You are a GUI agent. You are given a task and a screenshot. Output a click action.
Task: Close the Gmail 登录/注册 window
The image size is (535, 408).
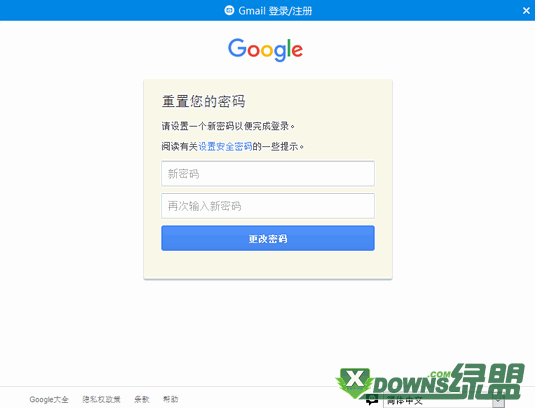pos(526,11)
